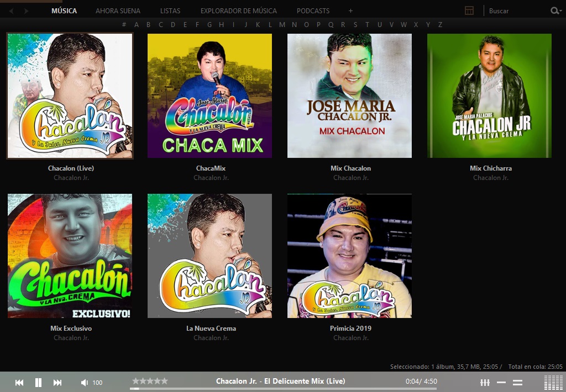566x392 pixels.
Task: Select the Primicia 2019 album cover
Action: (349, 256)
